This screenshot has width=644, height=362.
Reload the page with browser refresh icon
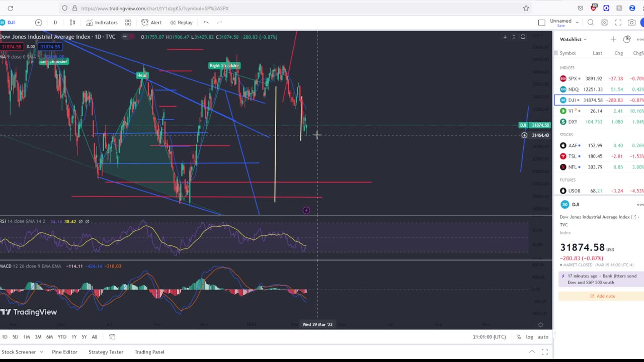(x=10, y=8)
